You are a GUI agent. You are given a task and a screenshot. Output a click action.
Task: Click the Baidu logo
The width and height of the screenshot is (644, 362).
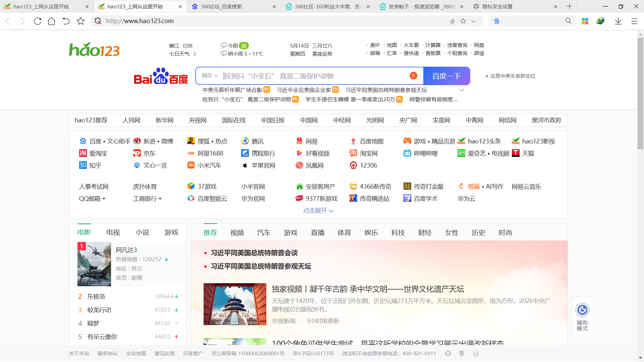161,76
